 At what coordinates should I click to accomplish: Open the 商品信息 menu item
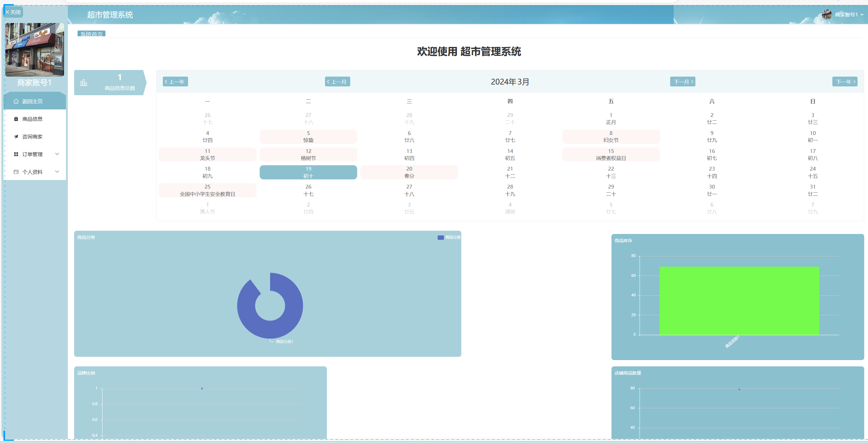pyautogui.click(x=32, y=119)
